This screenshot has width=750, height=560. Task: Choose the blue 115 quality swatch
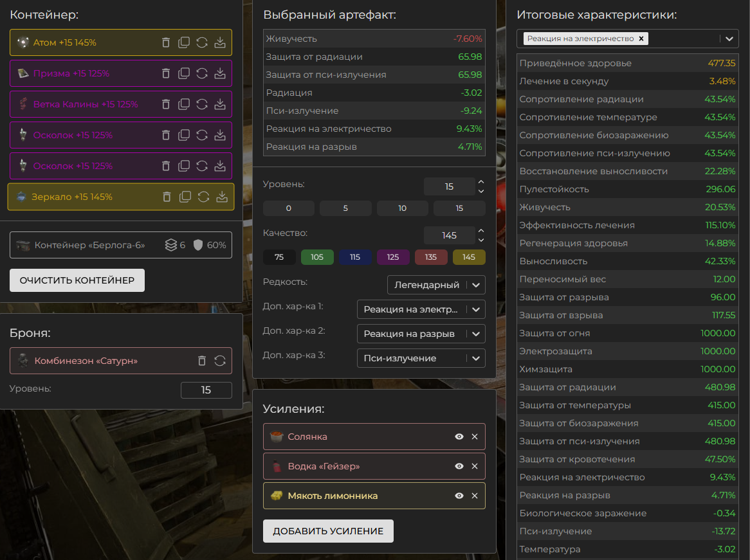[x=355, y=257]
